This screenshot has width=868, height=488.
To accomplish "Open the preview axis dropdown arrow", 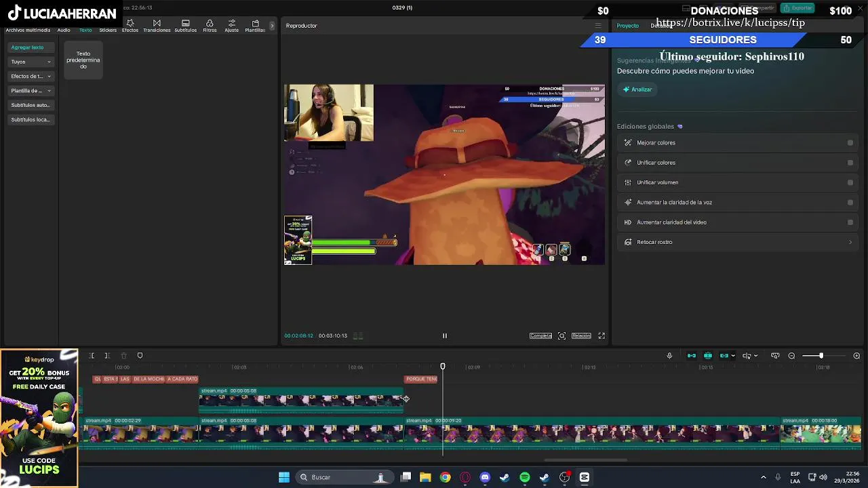I will coord(755,356).
